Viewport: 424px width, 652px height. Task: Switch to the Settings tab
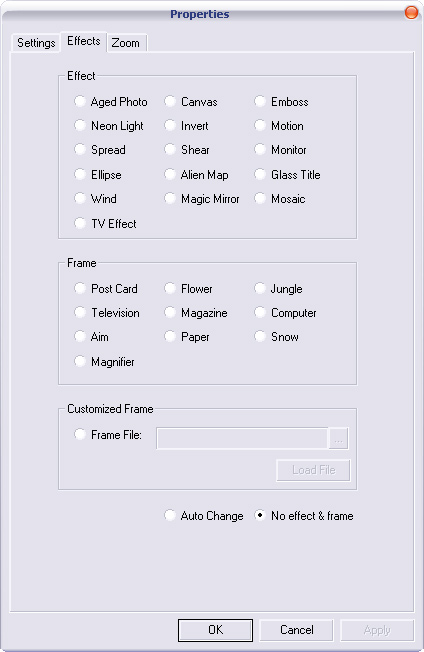tap(36, 43)
